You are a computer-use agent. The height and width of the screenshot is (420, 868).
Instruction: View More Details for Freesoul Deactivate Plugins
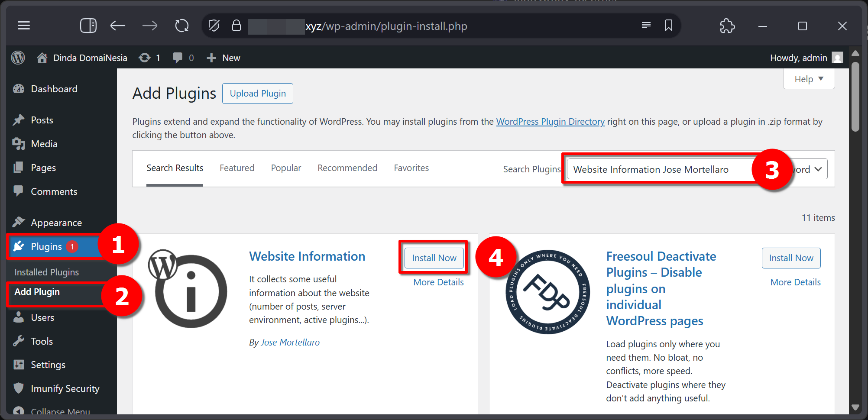coord(795,282)
